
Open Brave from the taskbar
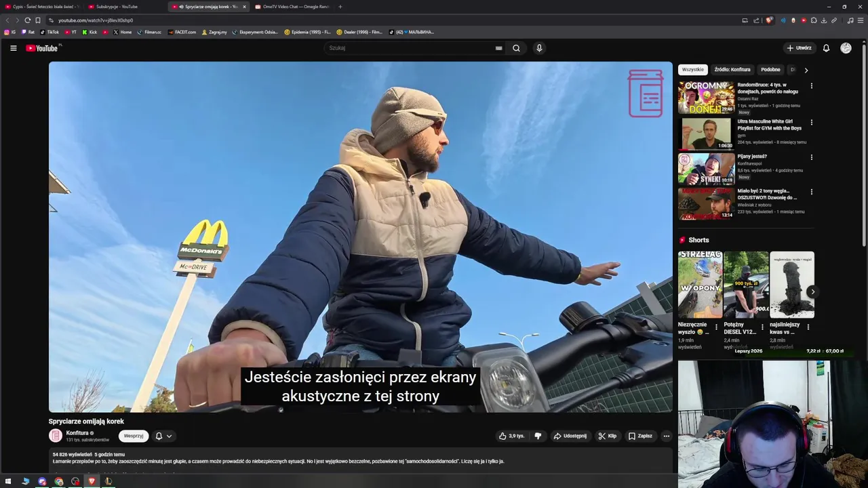click(92, 481)
